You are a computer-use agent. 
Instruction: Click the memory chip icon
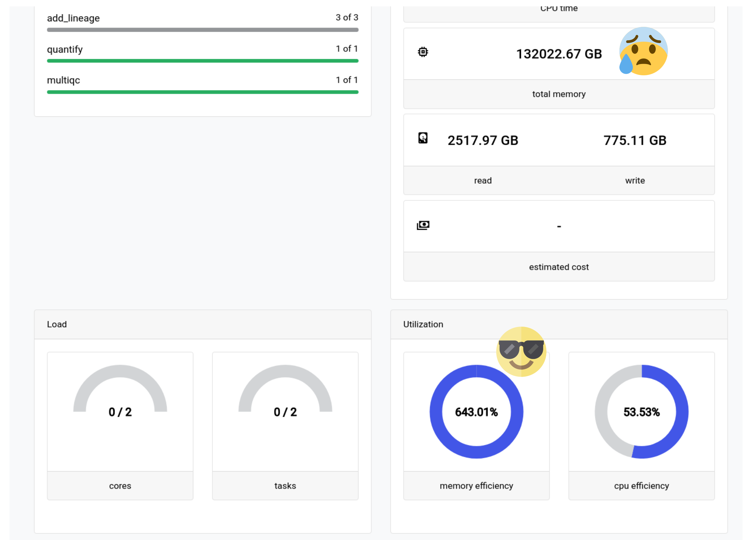(423, 52)
